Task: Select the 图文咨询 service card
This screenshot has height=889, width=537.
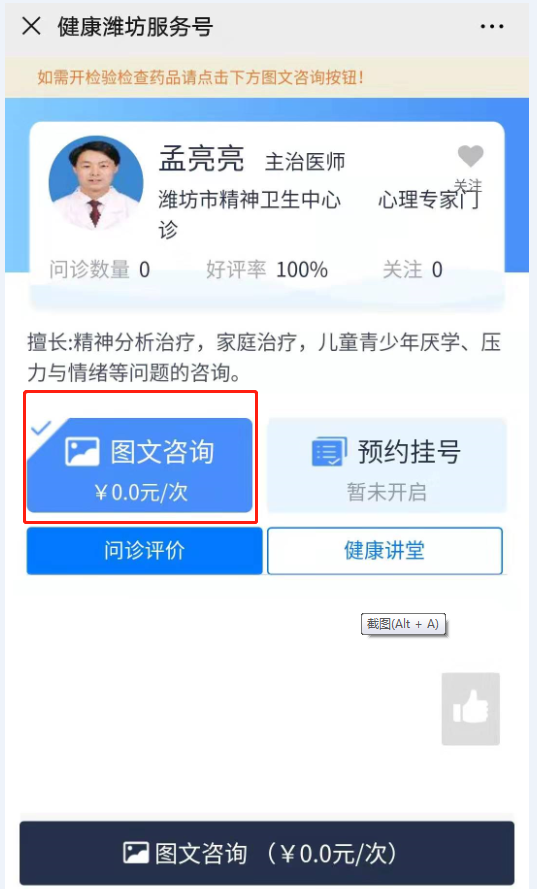Action: [x=139, y=465]
